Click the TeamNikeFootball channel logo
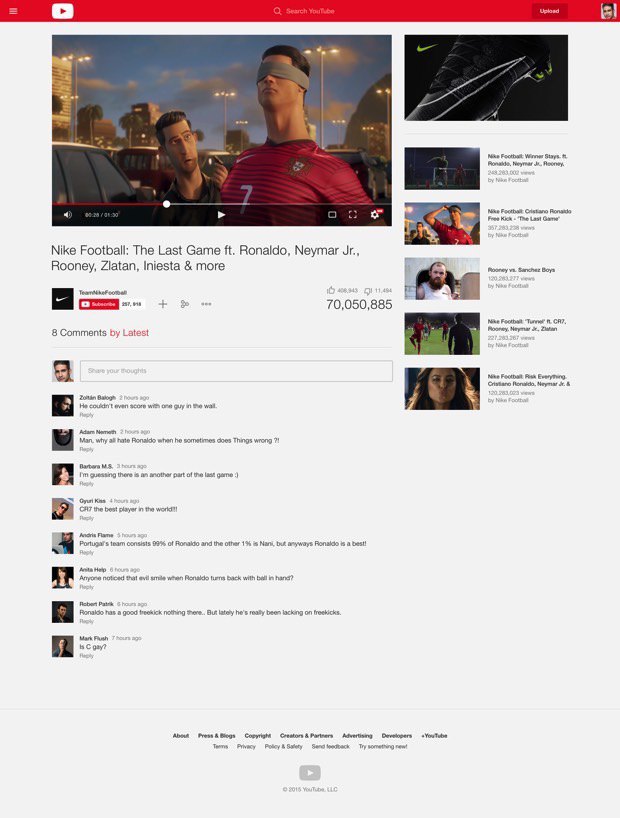The width and height of the screenshot is (620, 818). 63,299
